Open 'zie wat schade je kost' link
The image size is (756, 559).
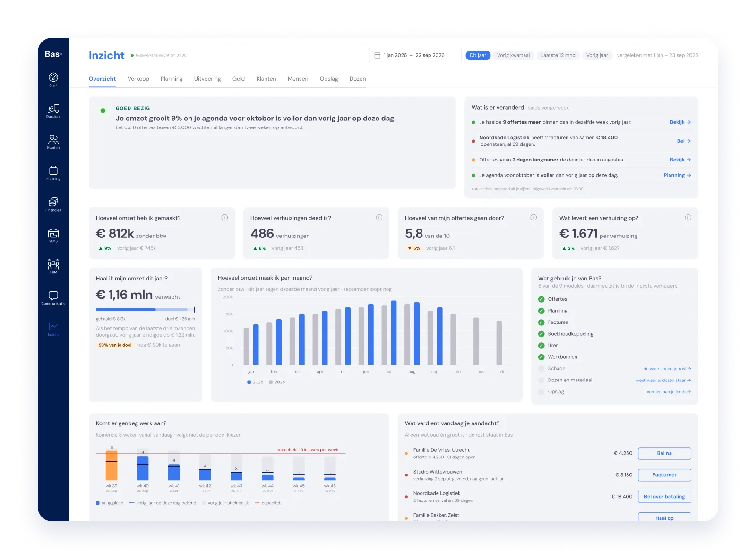click(667, 369)
